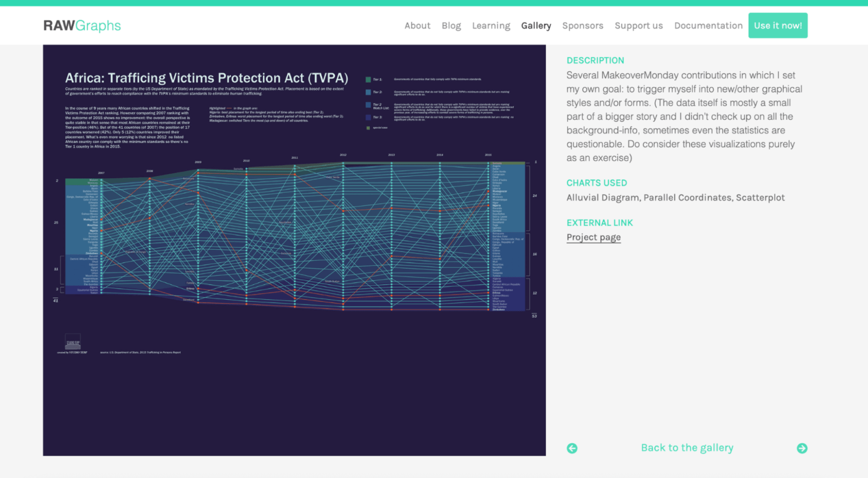Click the green Tier 1 legend square
The height and width of the screenshot is (478, 868).
368,80
